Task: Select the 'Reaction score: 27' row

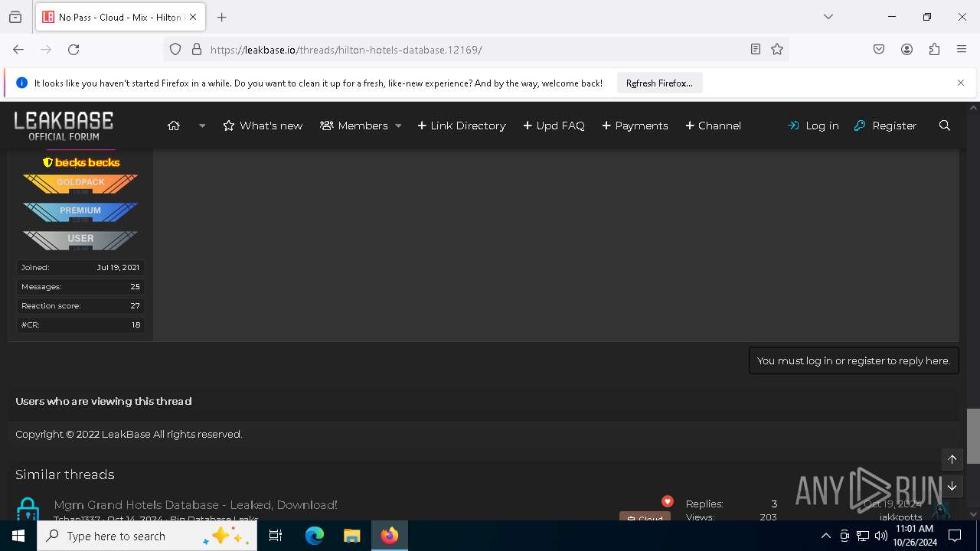Action: (80, 305)
